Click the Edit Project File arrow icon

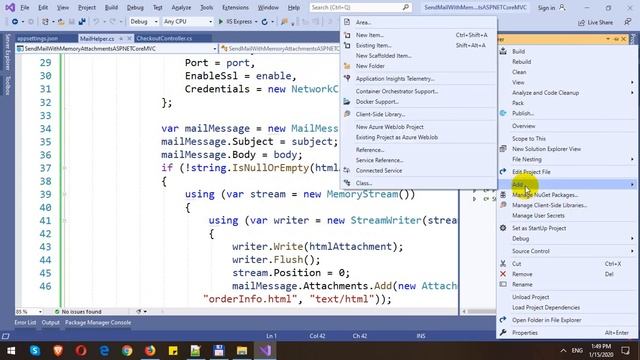(503, 171)
